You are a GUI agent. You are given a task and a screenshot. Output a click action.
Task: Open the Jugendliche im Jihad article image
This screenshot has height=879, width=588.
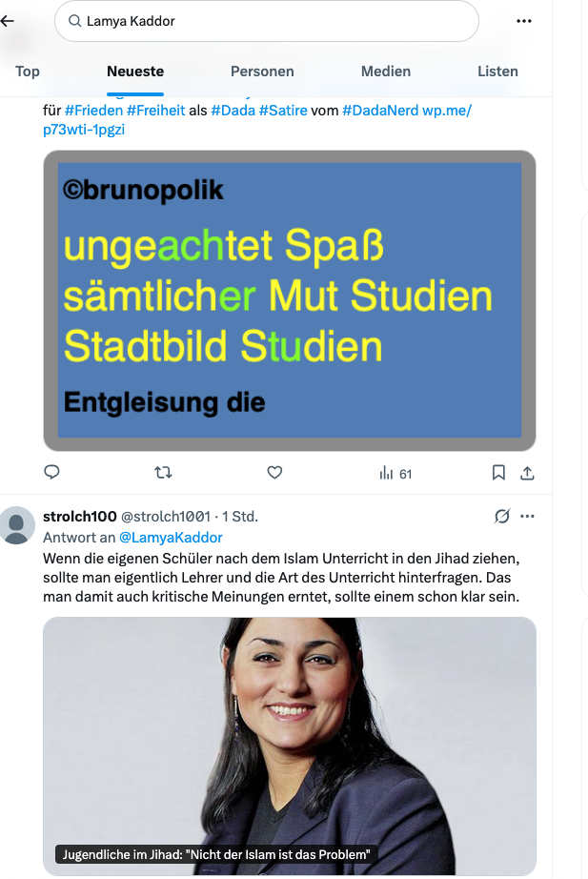click(x=290, y=746)
